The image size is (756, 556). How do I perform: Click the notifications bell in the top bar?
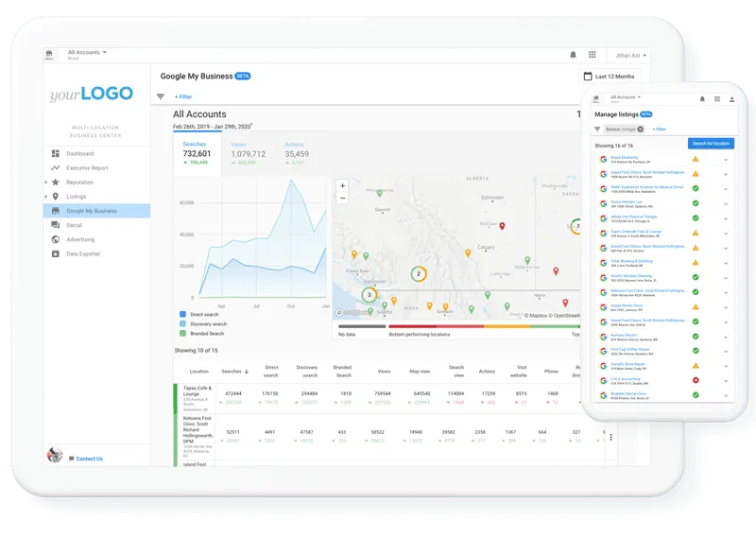(574, 54)
